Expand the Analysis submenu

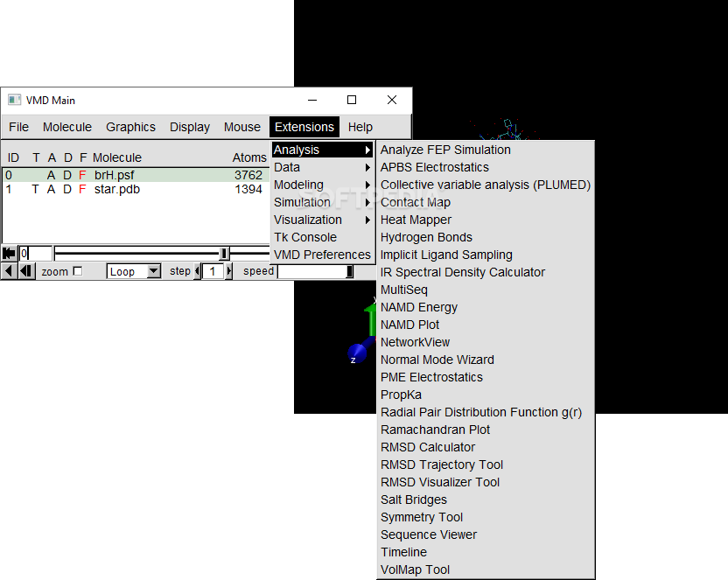tap(323, 150)
